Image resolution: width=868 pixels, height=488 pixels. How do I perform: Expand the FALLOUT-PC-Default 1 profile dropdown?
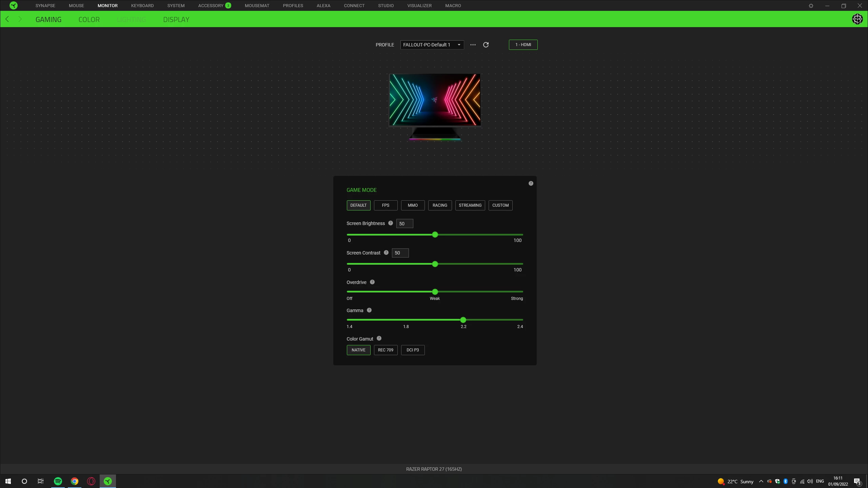click(432, 45)
